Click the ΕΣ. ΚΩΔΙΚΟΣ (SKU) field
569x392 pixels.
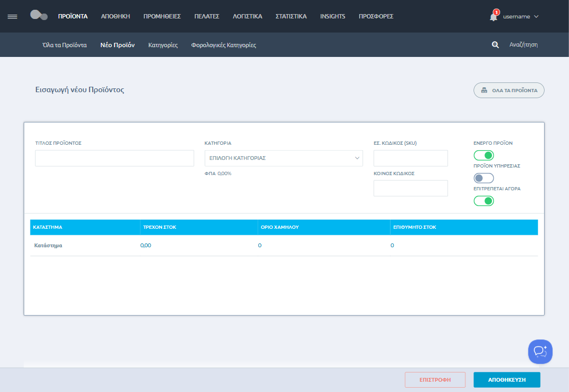coord(411,158)
